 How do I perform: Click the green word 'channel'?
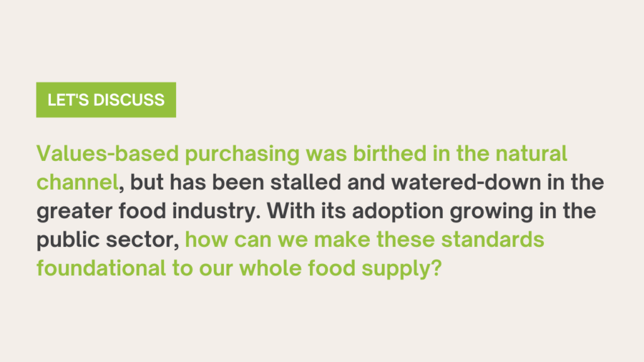tap(77, 182)
